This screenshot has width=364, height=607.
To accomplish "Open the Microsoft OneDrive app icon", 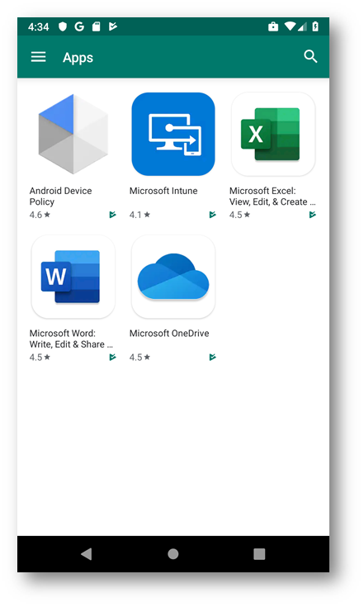I will pyautogui.click(x=173, y=277).
